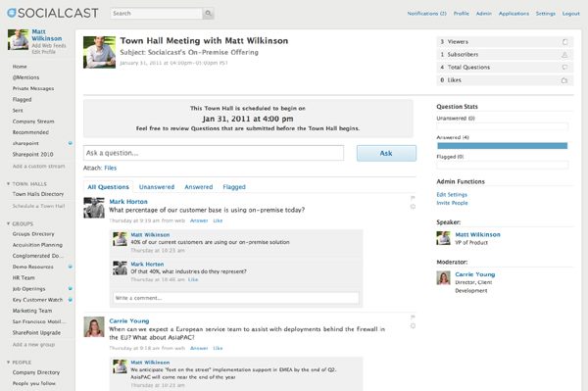This screenshot has height=391, width=588.
Task: Click the icon below the flag on Carrie Young's question
Action: click(x=413, y=325)
